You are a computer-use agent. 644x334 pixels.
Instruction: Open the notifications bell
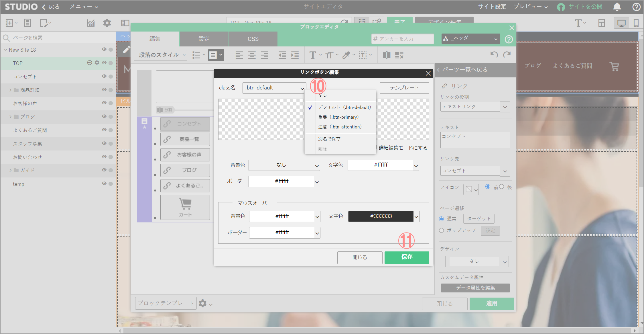point(617,7)
